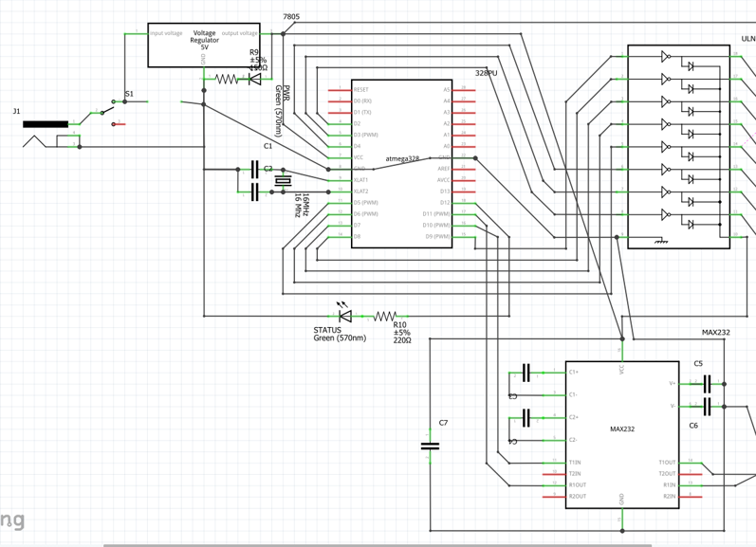Click the AVCC pin label
The image size is (756, 547).
[x=444, y=180]
